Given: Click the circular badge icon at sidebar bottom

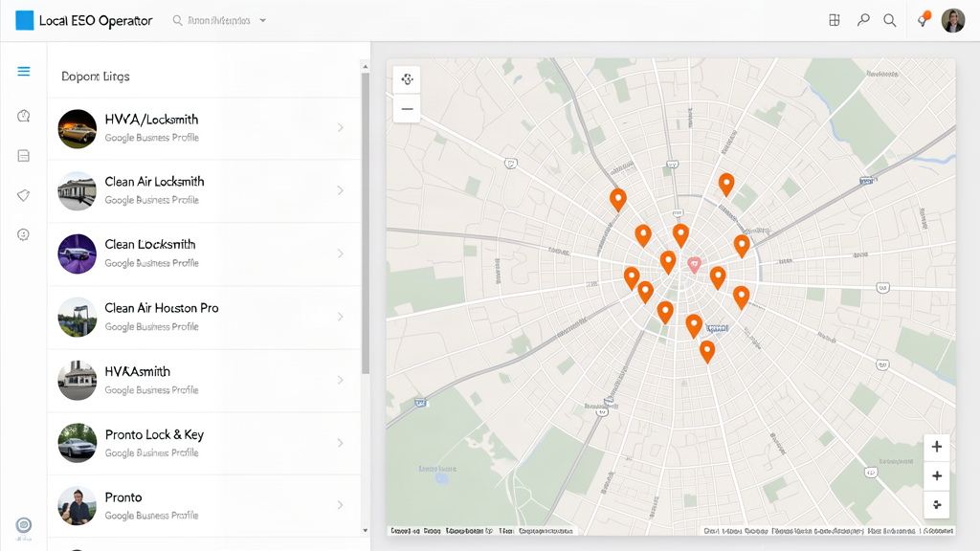Looking at the screenshot, I should (24, 525).
